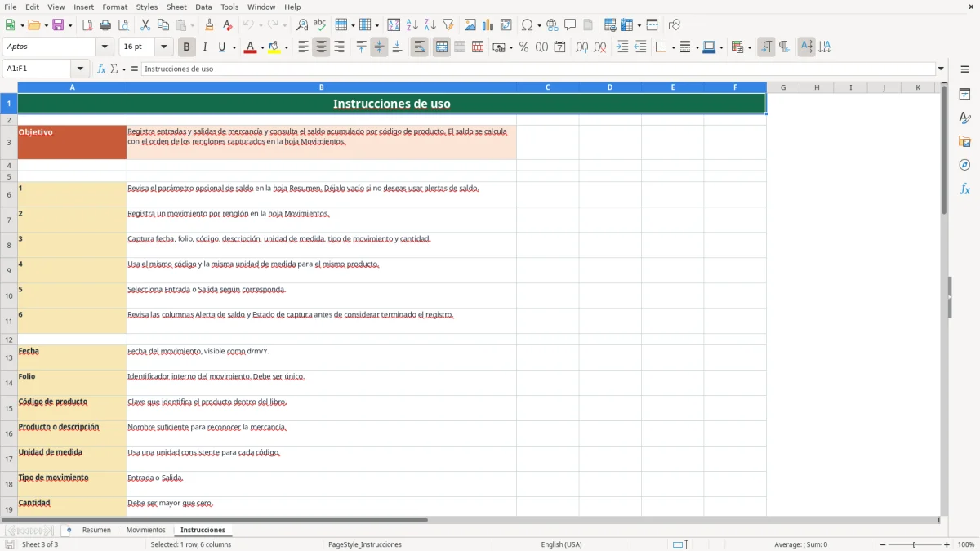Click the Save document icon
This screenshot has width=980, height=551.
coord(58,25)
